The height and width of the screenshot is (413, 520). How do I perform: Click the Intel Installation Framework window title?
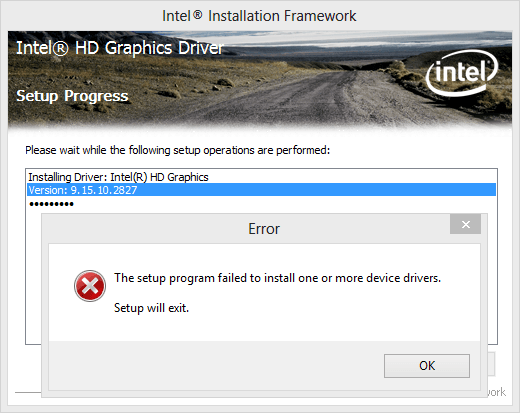pyautogui.click(x=259, y=16)
